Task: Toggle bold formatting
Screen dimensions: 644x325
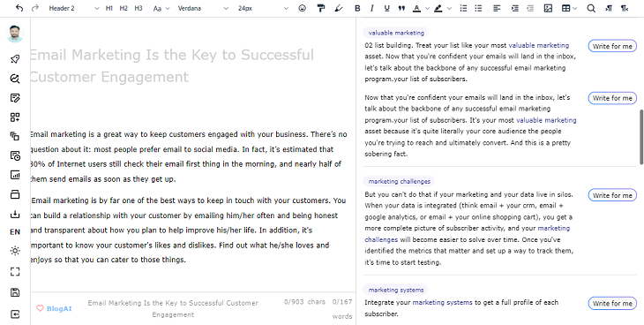Action: [x=357, y=8]
